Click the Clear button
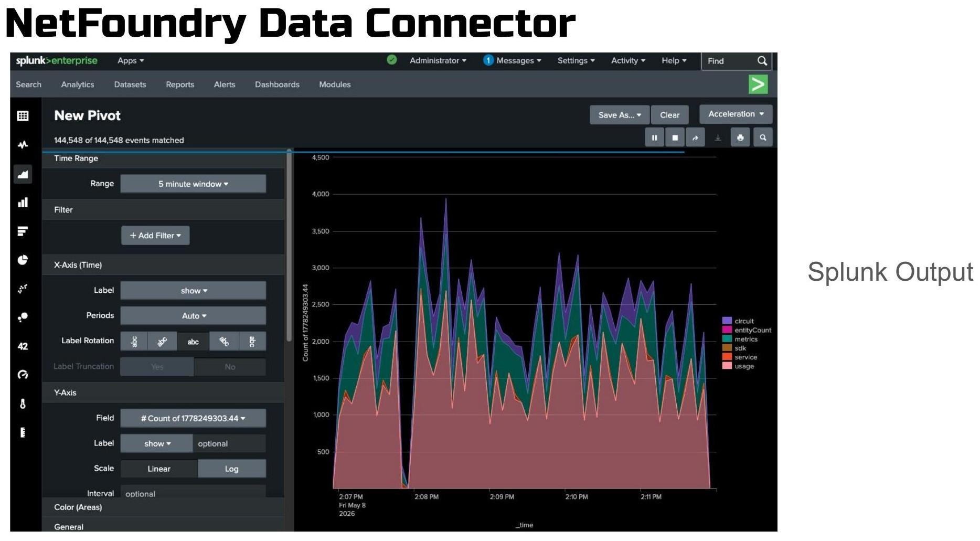 pos(669,115)
